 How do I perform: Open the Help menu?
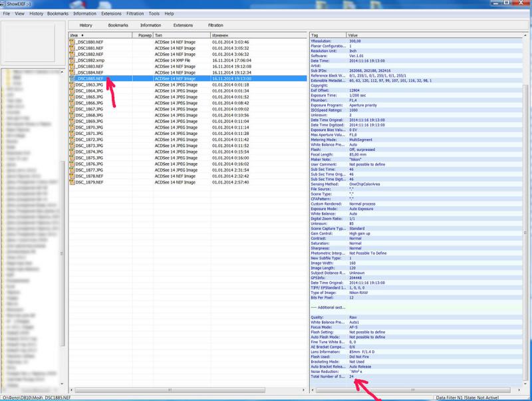click(169, 13)
